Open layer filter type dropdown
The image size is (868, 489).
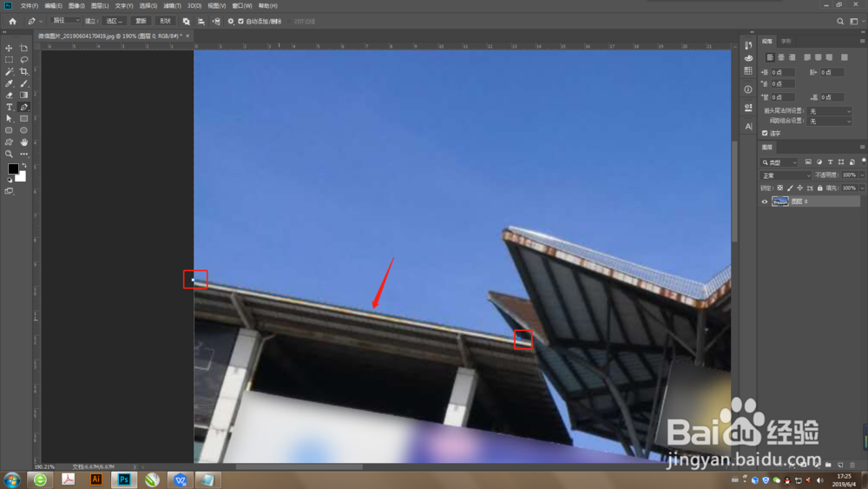point(779,162)
